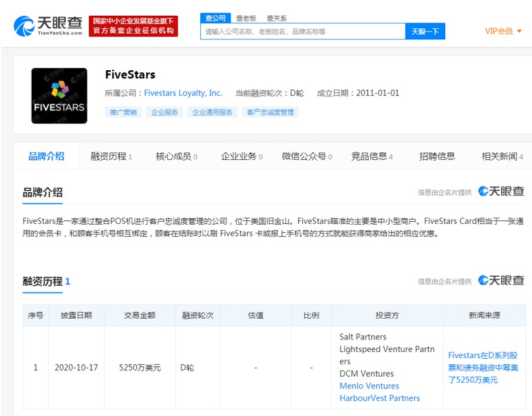The height and width of the screenshot is (416, 532).
Task: Click the 推广营销 tag
Action: [123, 112]
